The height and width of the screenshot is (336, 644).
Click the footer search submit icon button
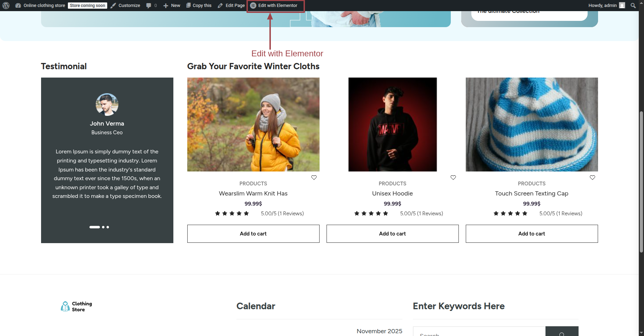coord(562,331)
